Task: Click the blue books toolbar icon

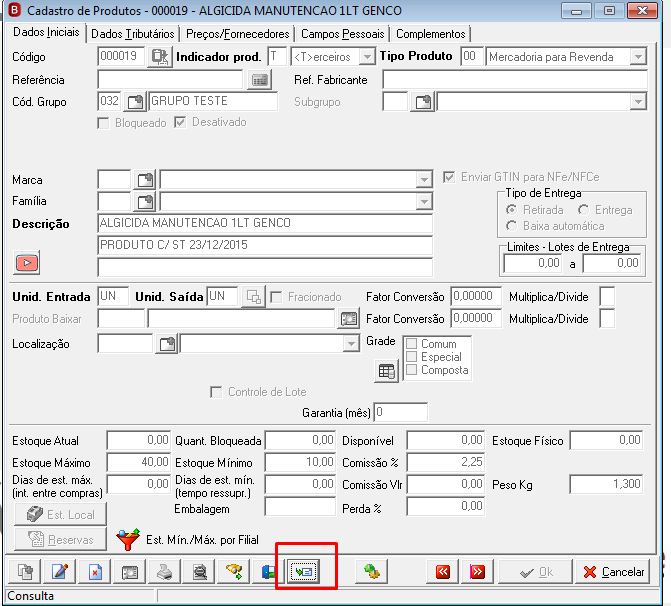Action: coord(269,572)
